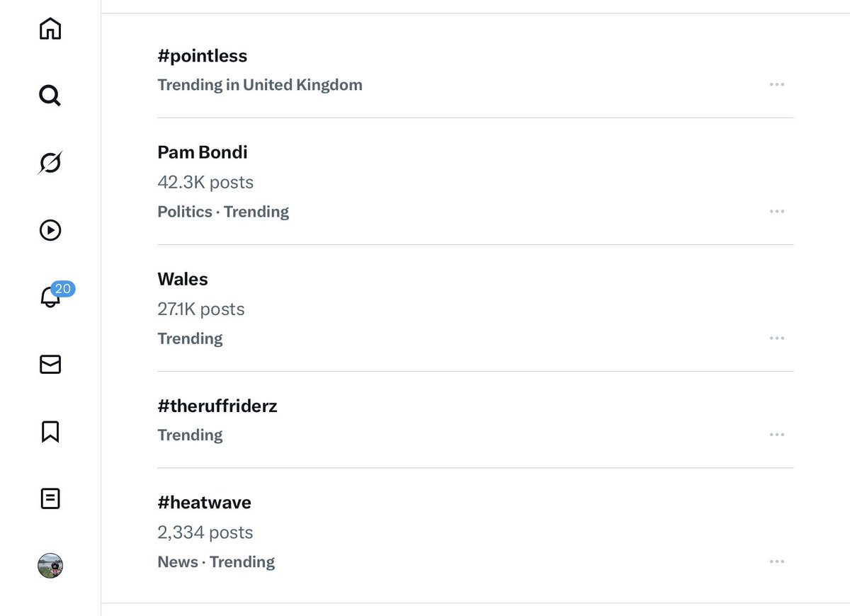
Task: Open the Lists/Articles page icon
Action: click(x=50, y=498)
